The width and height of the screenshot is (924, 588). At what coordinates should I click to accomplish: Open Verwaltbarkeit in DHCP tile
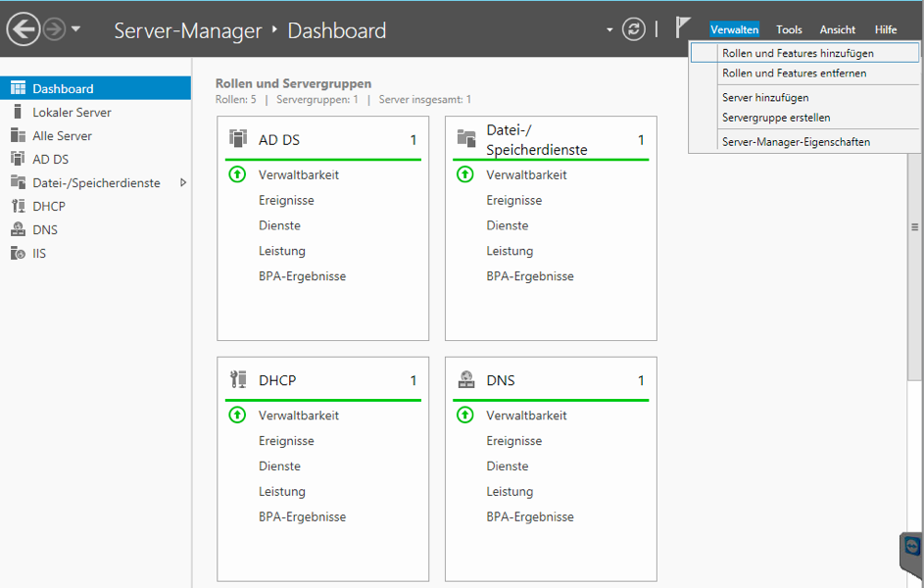(x=298, y=416)
